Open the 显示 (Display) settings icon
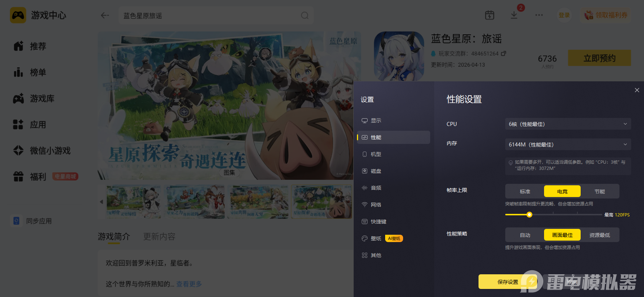 pyautogui.click(x=364, y=120)
